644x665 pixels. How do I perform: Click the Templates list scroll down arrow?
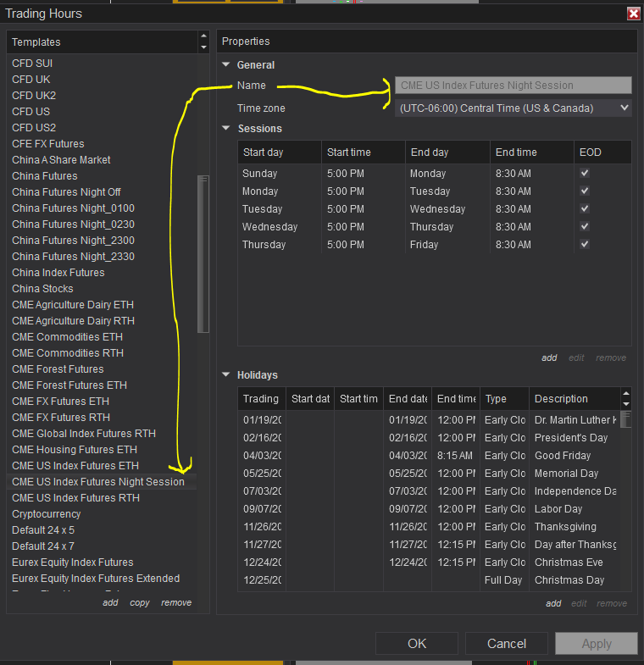(203, 47)
